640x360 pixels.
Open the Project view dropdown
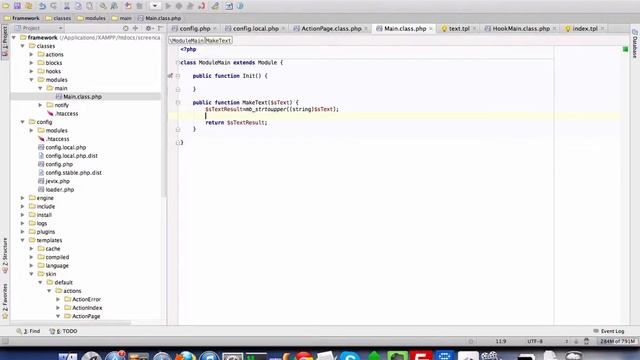tap(39, 28)
